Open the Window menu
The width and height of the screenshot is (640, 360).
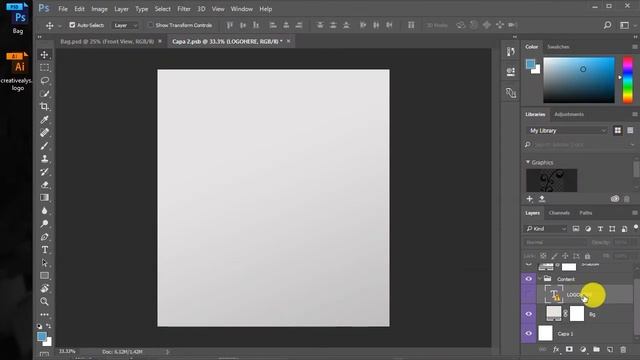(x=242, y=9)
